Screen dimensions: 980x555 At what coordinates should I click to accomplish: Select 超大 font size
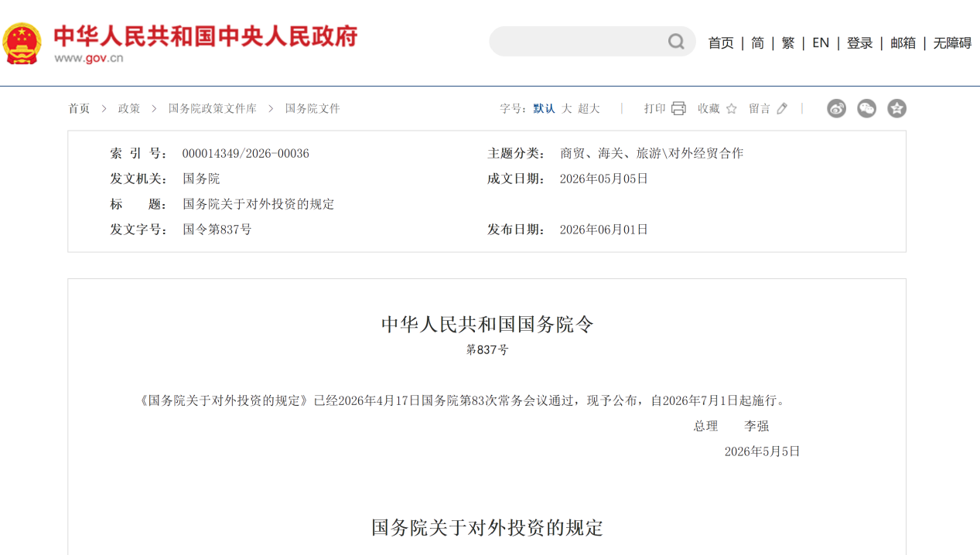[589, 108]
